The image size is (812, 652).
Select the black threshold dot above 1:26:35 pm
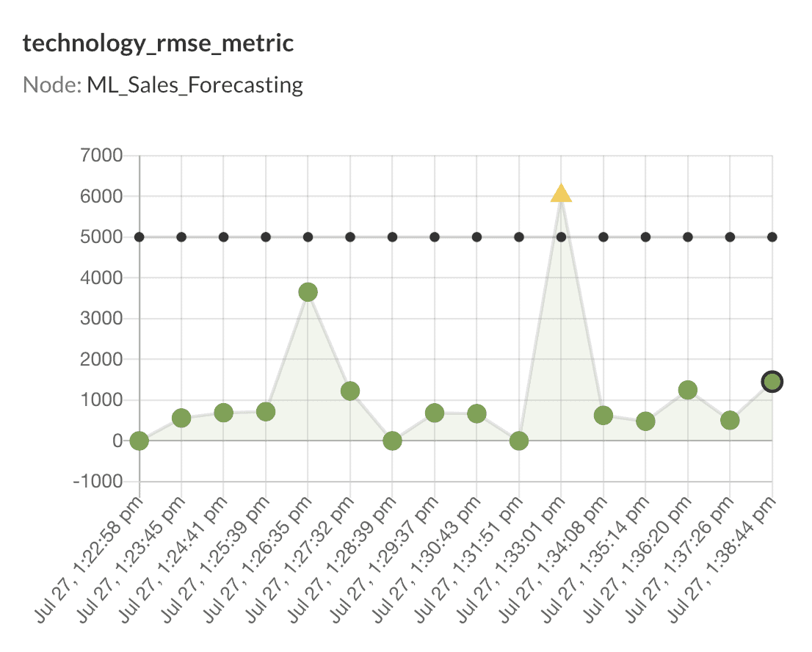(308, 237)
